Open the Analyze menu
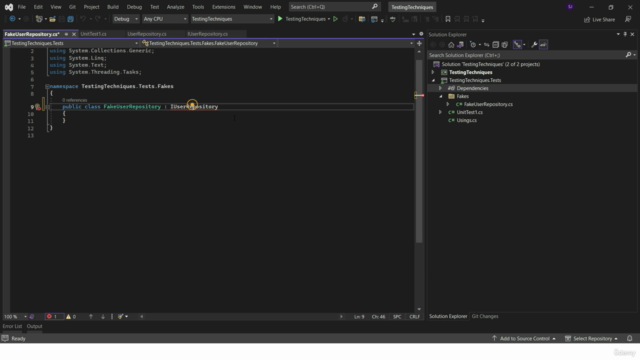The width and height of the screenshot is (640, 360). click(176, 7)
